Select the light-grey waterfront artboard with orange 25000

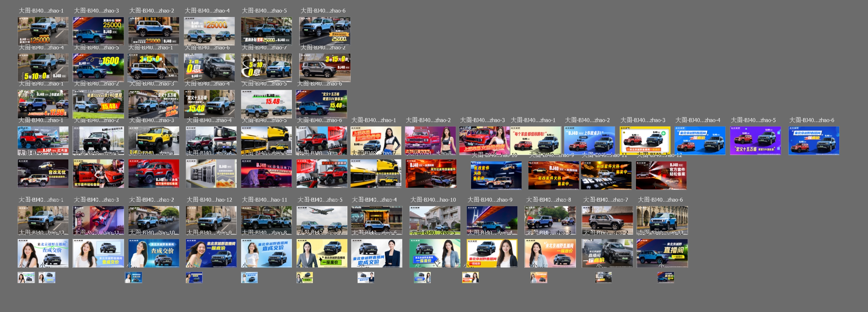pyautogui.click(x=209, y=31)
